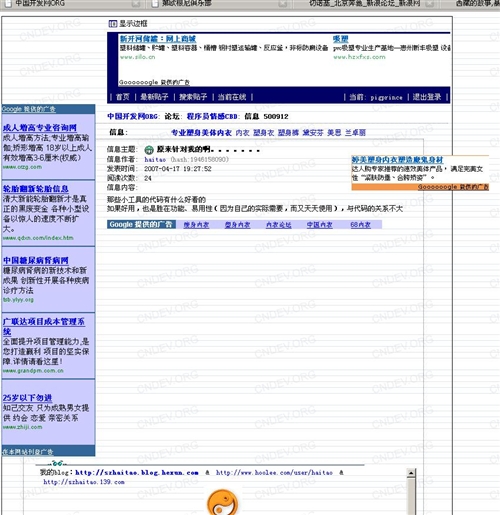Click the page icon on the second browser tab
Image resolution: width=500 pixels, height=515 pixels.
tap(155, 4)
